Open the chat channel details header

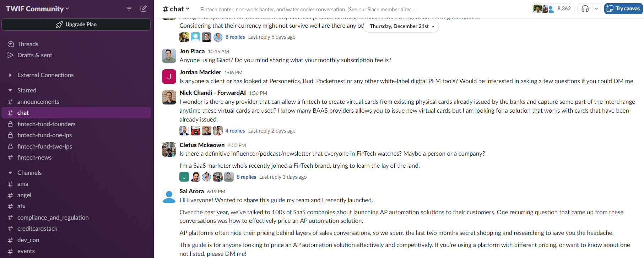pyautogui.click(x=176, y=9)
